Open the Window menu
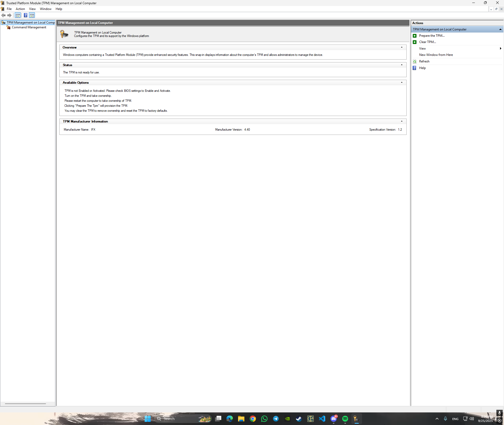The height and width of the screenshot is (425, 504). coord(45,9)
